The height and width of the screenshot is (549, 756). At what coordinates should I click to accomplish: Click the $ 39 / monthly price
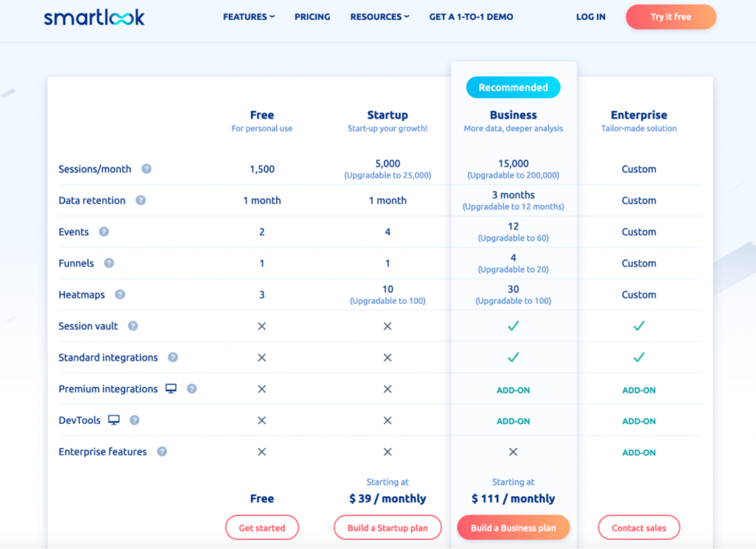click(x=388, y=498)
